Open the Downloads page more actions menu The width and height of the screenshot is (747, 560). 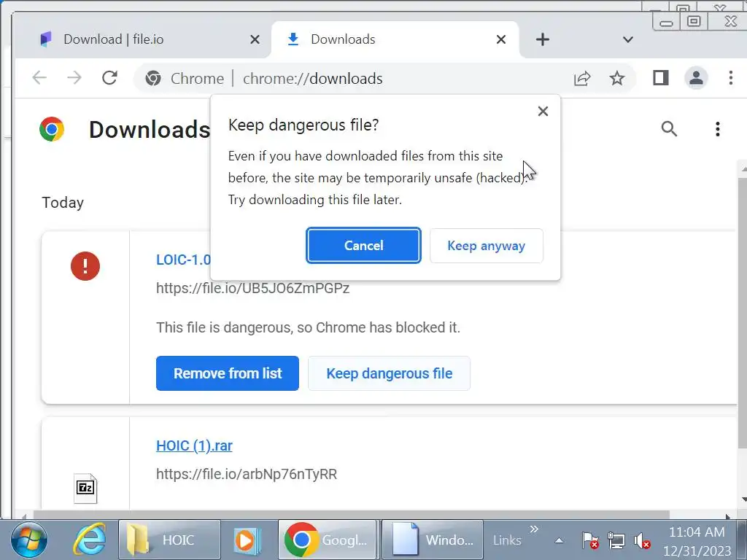click(x=718, y=129)
